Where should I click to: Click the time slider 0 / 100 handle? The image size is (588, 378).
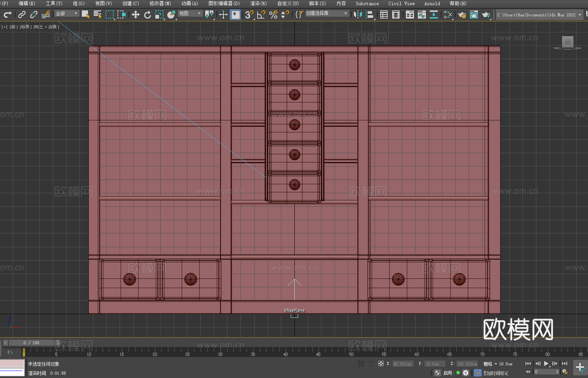[x=32, y=343]
